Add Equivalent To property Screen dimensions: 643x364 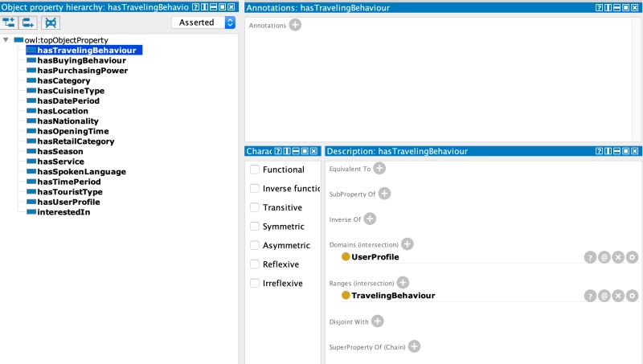pyautogui.click(x=379, y=169)
